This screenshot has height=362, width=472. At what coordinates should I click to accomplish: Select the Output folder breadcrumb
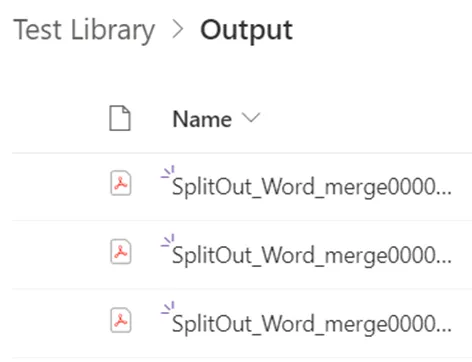point(246,31)
